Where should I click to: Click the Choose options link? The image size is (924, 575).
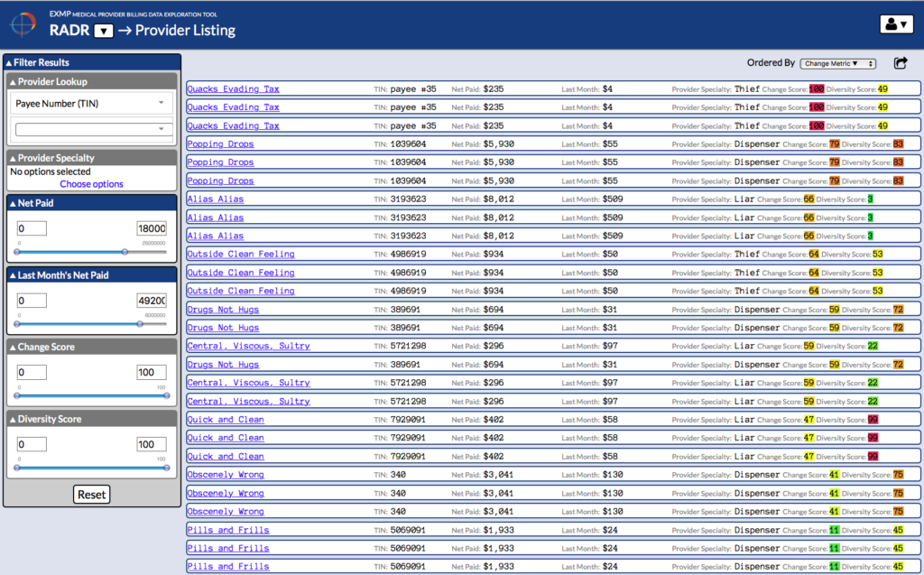point(92,184)
